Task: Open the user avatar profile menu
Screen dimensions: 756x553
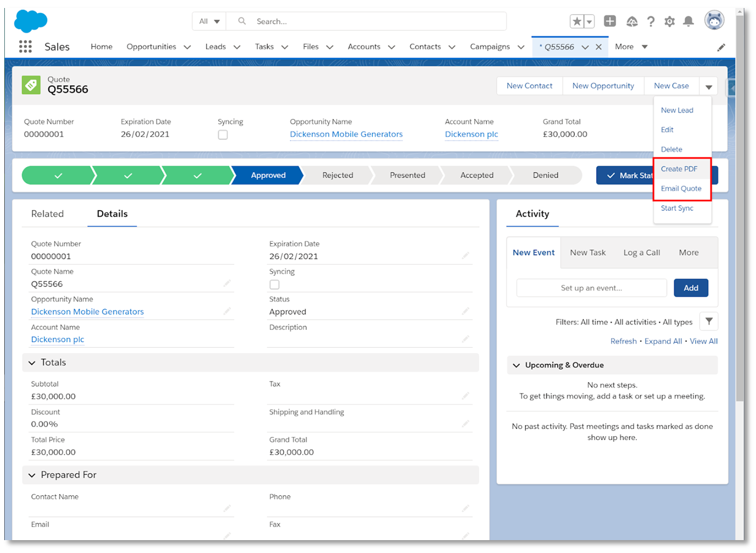Action: pos(714,20)
